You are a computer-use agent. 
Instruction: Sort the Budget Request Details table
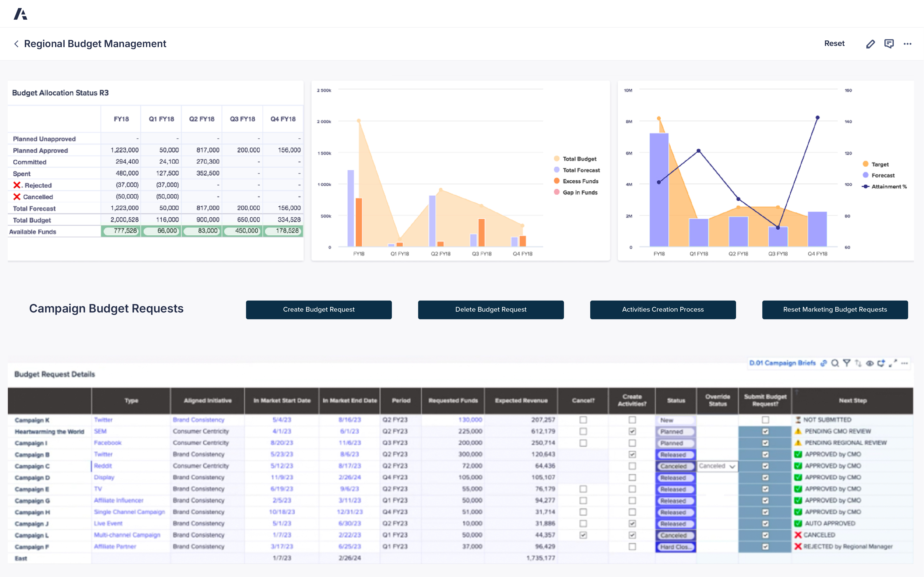[x=858, y=363]
